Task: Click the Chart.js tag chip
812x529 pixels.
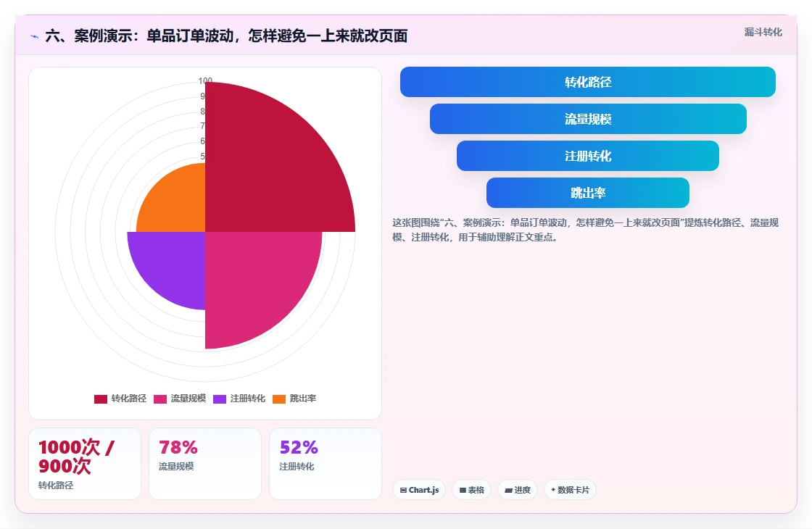Action: [x=420, y=490]
